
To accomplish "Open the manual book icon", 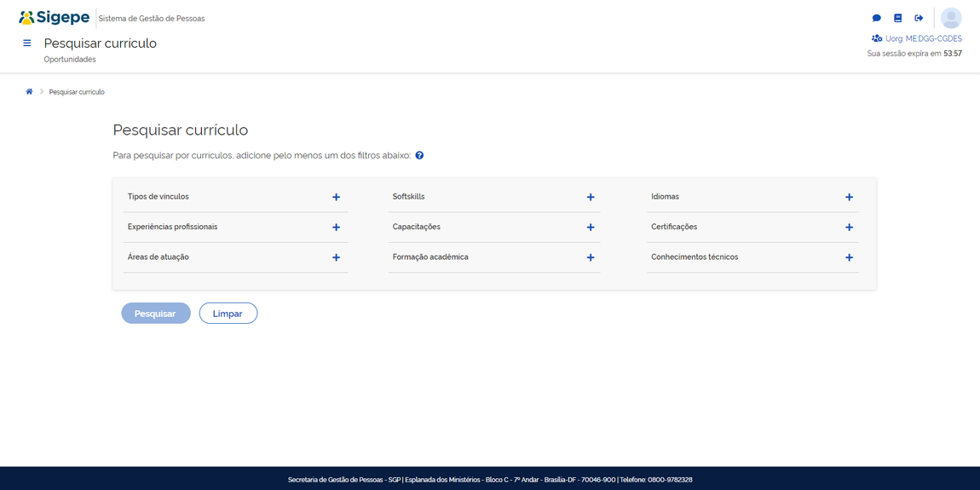I will pyautogui.click(x=897, y=18).
